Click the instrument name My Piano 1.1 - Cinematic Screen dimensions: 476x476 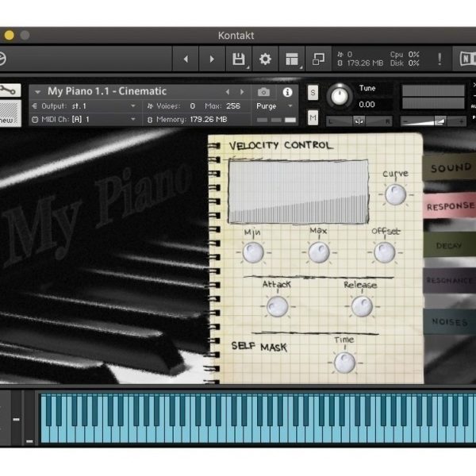click(107, 91)
